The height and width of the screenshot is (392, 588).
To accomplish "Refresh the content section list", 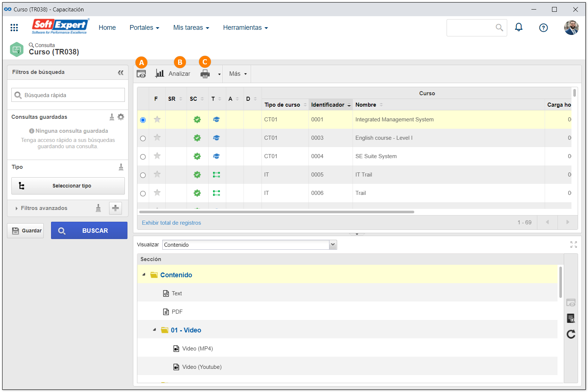I will pyautogui.click(x=571, y=334).
